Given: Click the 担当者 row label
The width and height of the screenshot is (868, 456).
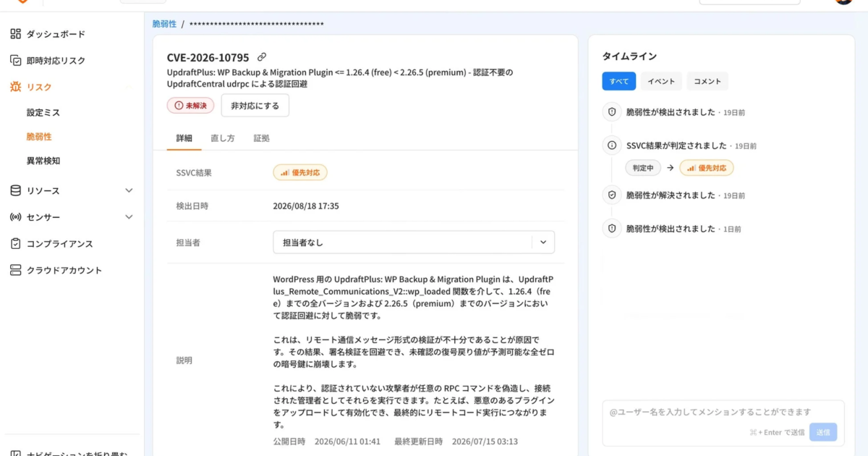Looking at the screenshot, I should coord(188,242).
